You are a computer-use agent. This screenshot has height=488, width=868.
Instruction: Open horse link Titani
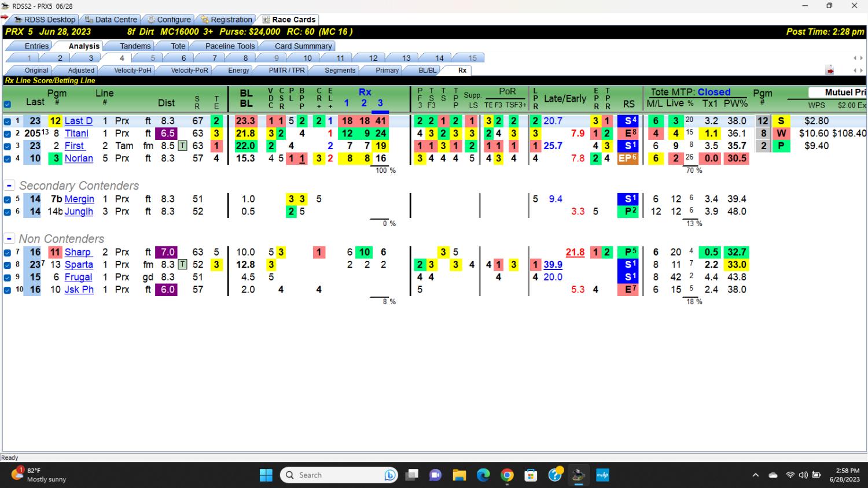tap(76, 134)
